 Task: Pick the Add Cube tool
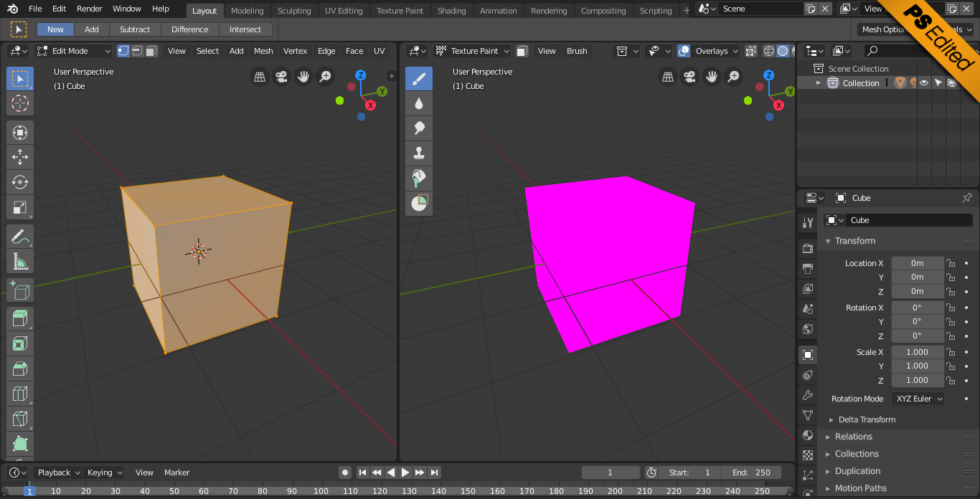click(x=20, y=290)
